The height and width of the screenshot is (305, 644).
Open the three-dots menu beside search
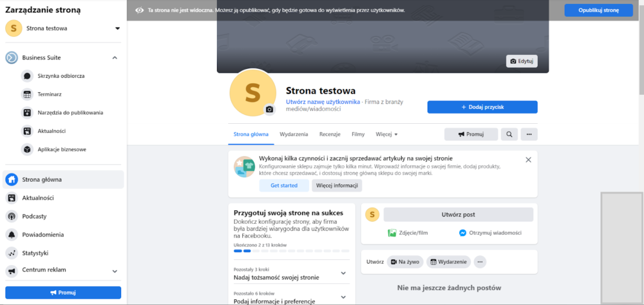529,134
